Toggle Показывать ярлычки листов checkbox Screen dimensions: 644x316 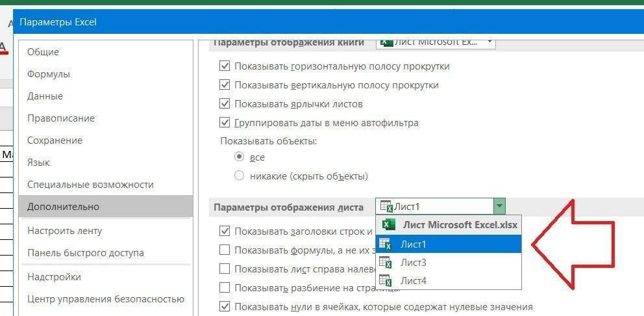coord(225,104)
